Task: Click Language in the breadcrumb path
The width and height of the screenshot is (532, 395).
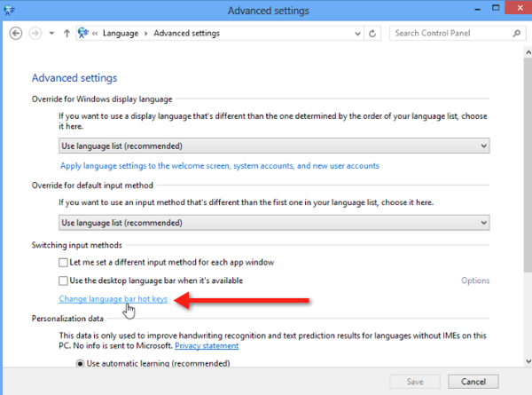Action: coord(121,33)
